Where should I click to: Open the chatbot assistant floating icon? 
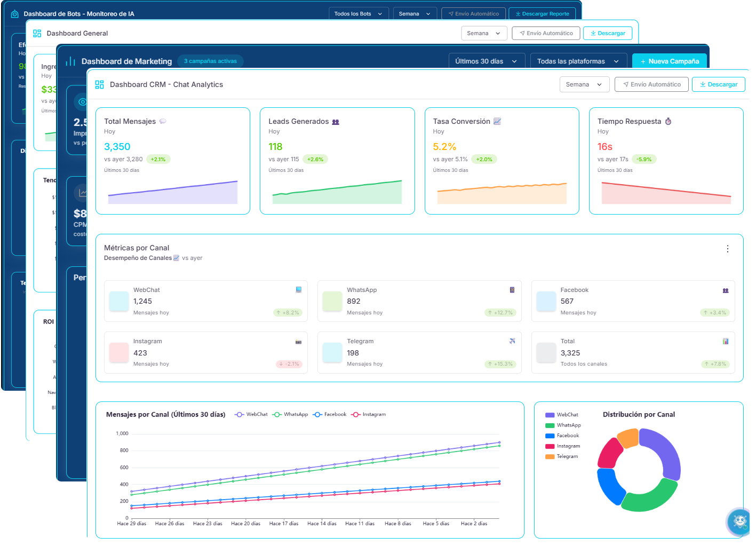pyautogui.click(x=741, y=520)
